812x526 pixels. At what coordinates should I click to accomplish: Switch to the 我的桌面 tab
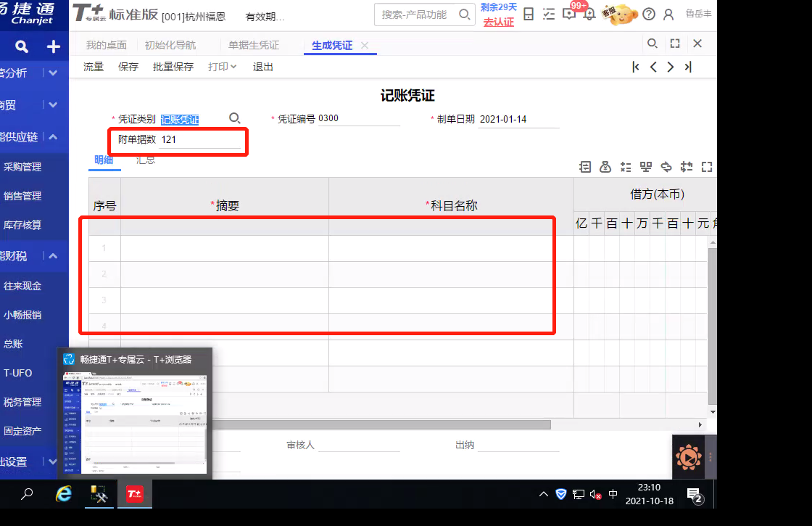pos(106,45)
